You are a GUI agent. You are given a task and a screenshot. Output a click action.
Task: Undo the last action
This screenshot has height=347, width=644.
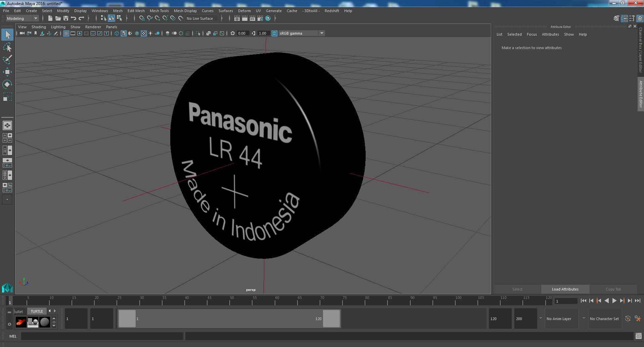click(x=74, y=18)
